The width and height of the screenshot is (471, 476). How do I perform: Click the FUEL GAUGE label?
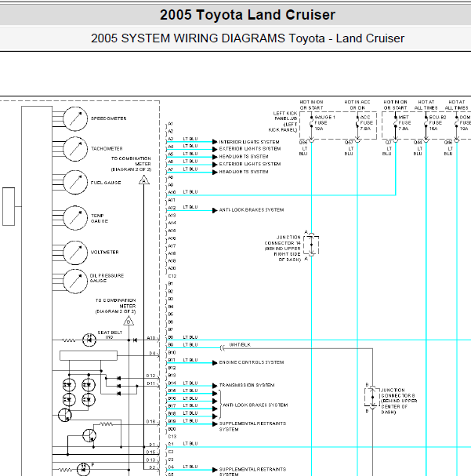[106, 183]
